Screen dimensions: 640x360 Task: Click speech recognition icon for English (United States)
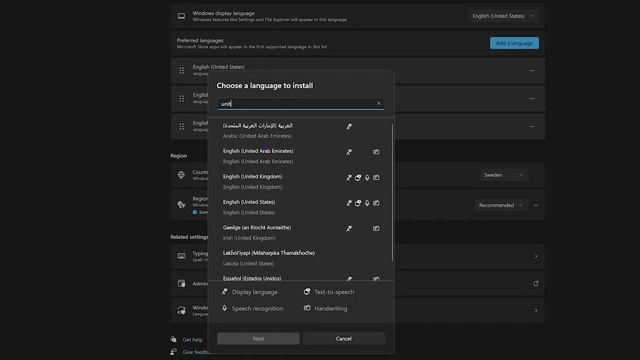[367, 203]
